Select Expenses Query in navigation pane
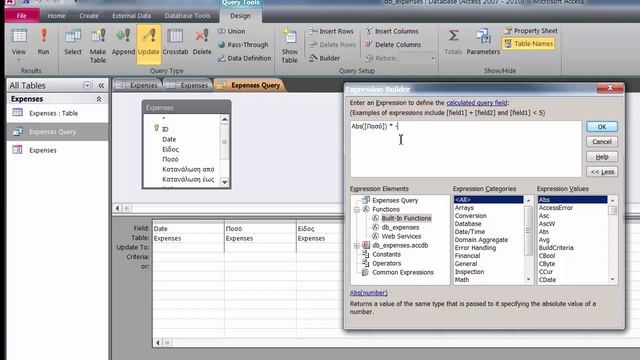640x360 pixels. pyautogui.click(x=57, y=131)
